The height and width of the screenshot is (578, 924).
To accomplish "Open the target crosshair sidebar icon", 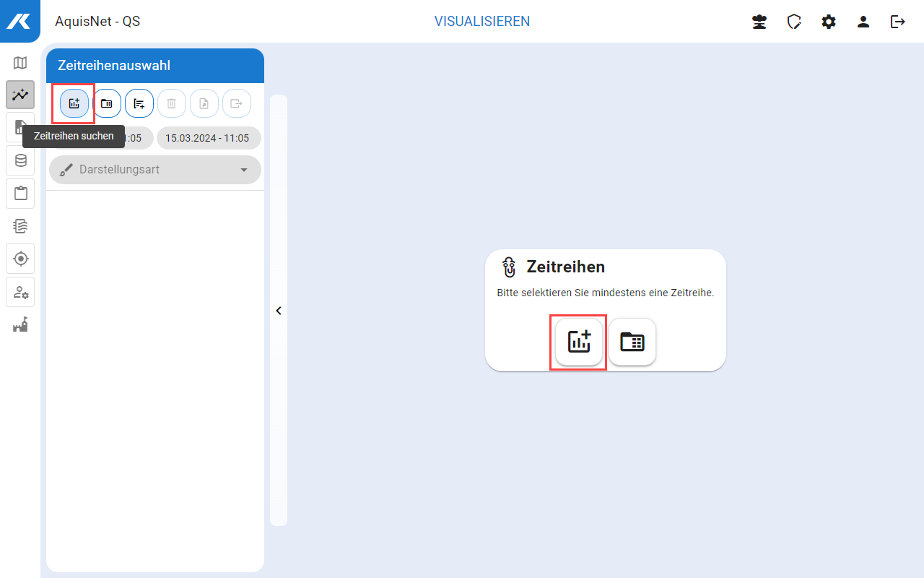I will click(20, 258).
